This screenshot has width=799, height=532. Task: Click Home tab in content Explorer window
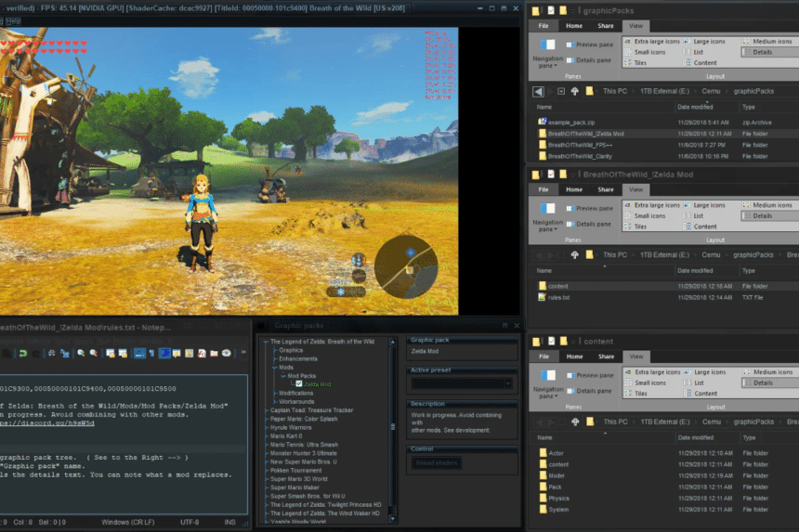point(574,357)
